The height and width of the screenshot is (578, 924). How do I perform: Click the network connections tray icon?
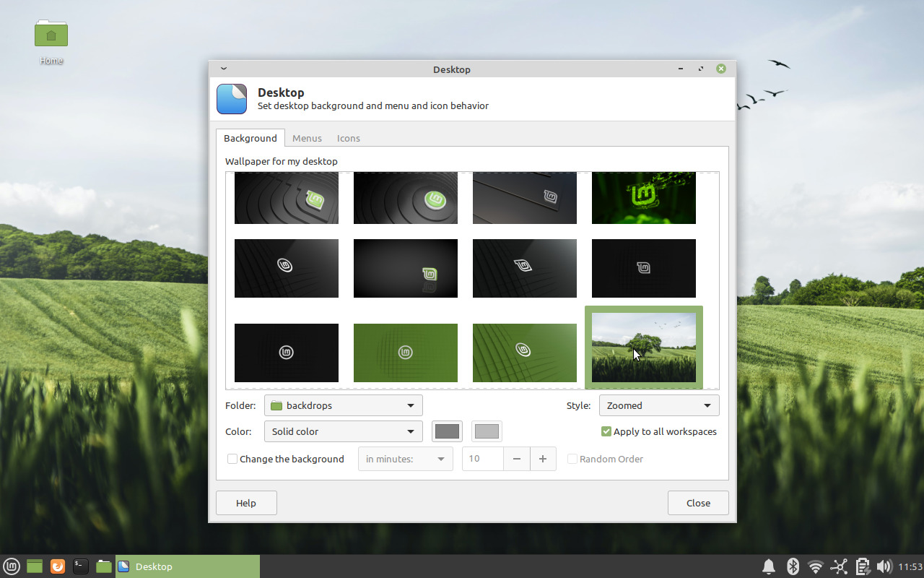839,566
